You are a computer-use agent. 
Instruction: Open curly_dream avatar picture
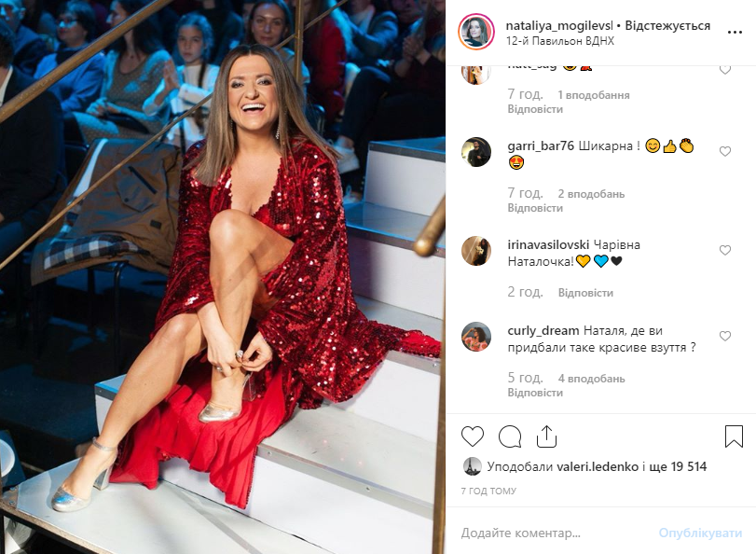pos(476,337)
